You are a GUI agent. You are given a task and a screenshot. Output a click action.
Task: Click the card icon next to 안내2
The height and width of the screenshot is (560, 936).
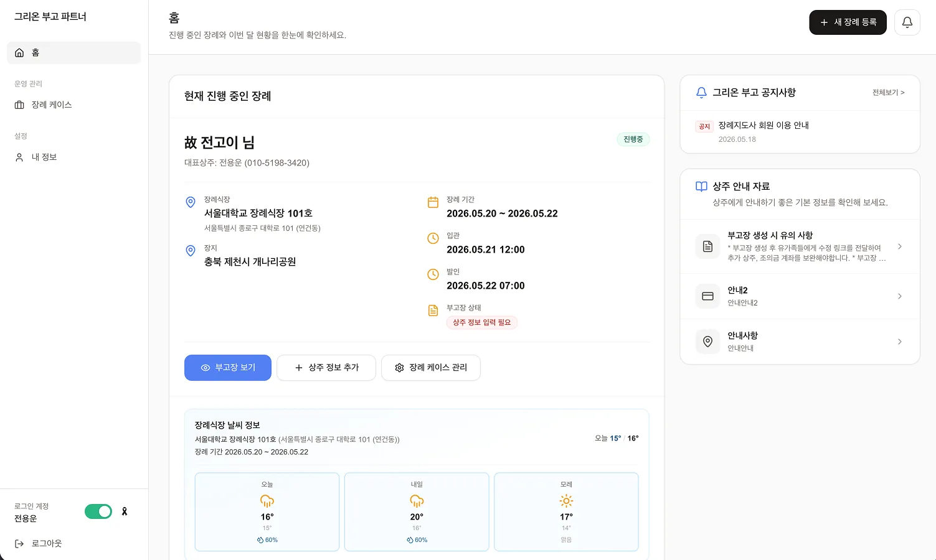tap(707, 296)
